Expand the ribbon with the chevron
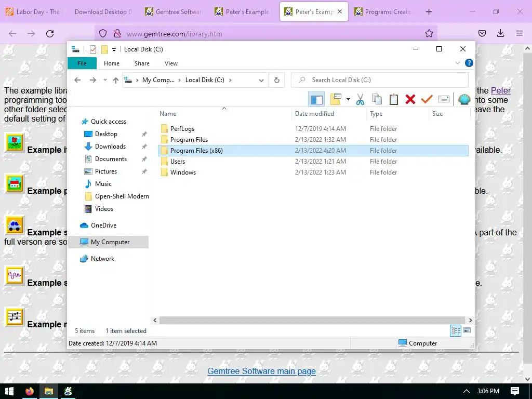 click(457, 63)
